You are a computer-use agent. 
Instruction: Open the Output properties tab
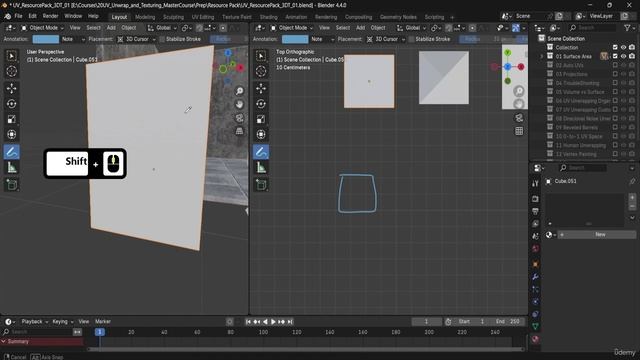point(535,211)
